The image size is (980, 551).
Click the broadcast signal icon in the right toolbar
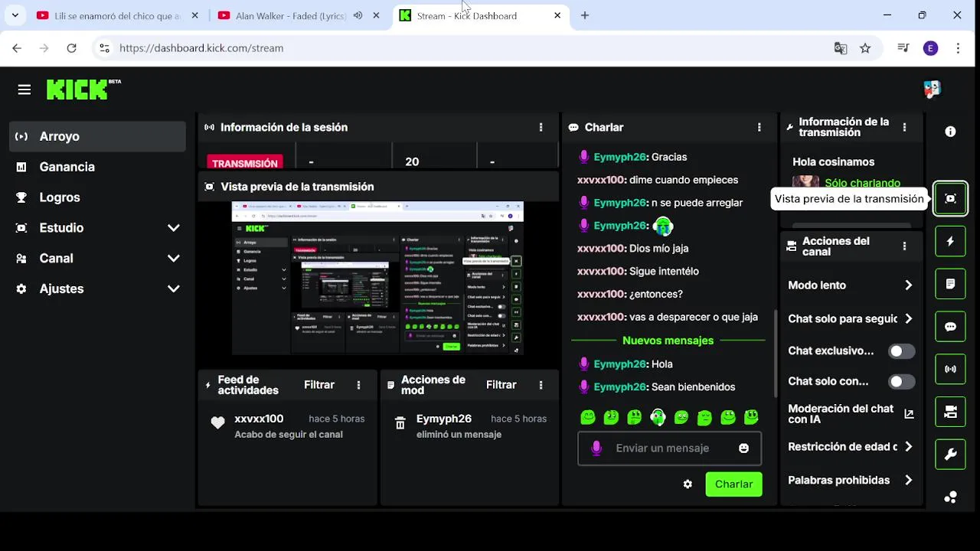tap(950, 369)
